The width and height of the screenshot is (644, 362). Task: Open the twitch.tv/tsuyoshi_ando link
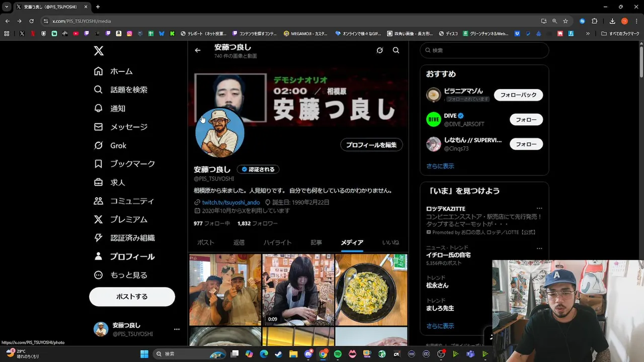231,202
